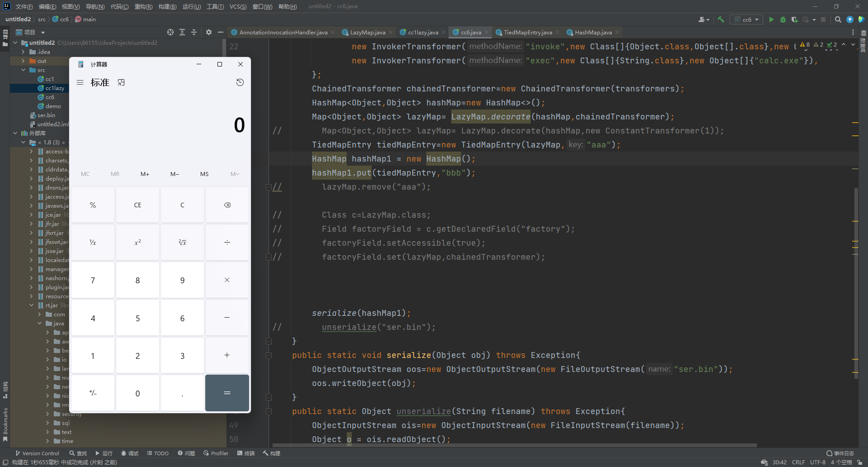
Task: Open Search Everywhere via the magnifier icon
Action: coord(838,19)
